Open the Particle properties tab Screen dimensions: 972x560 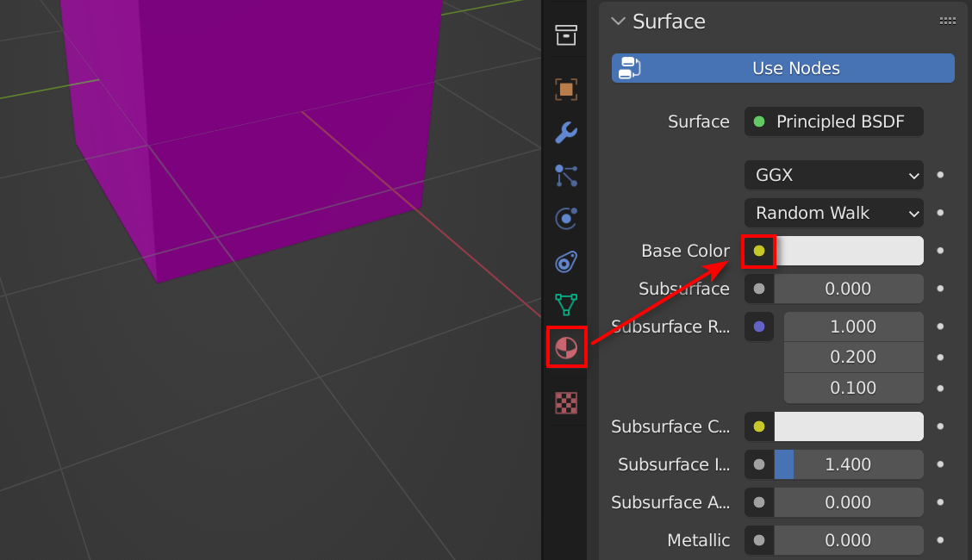point(566,176)
